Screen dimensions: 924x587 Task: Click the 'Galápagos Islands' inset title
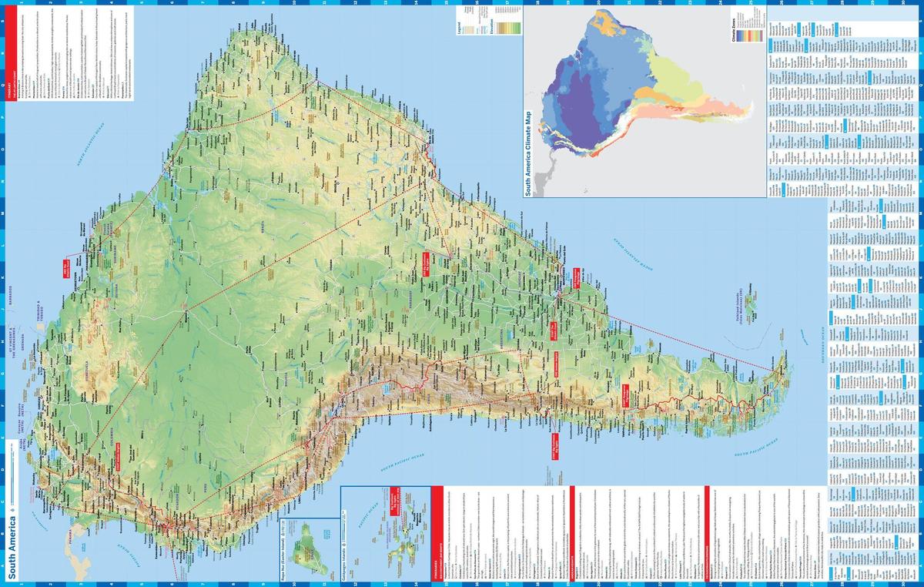click(344, 565)
